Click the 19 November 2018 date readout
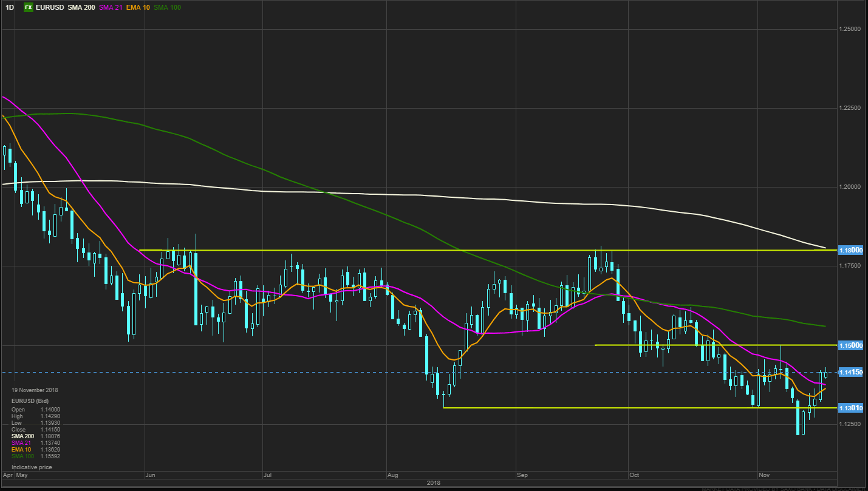 click(x=35, y=390)
